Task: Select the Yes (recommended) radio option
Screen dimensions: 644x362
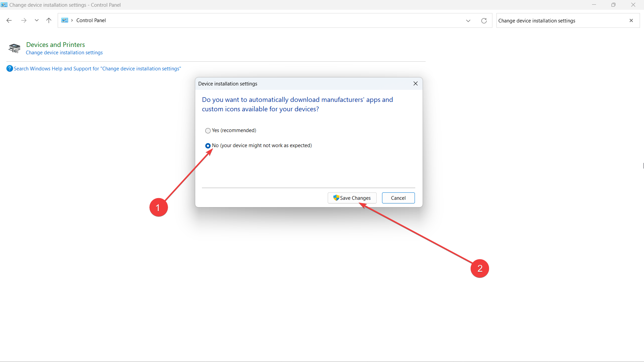Action: click(x=208, y=131)
